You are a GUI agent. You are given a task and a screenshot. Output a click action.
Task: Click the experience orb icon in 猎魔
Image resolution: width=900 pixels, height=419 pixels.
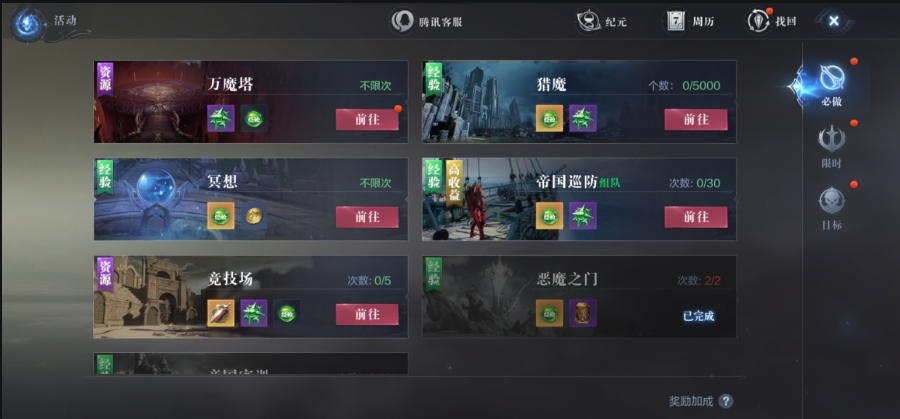coord(549,118)
